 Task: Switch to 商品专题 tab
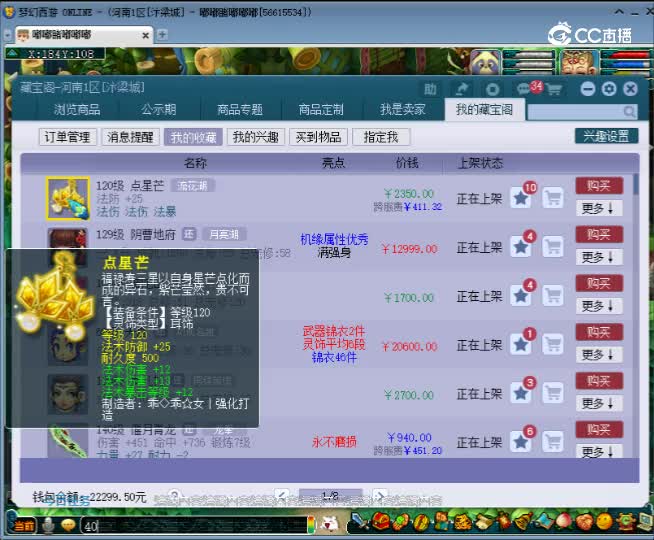(x=240, y=110)
